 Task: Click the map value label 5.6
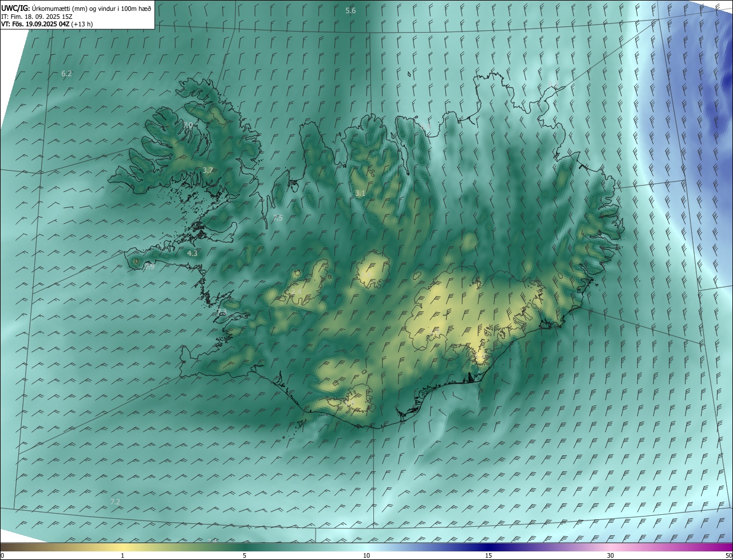(x=350, y=11)
